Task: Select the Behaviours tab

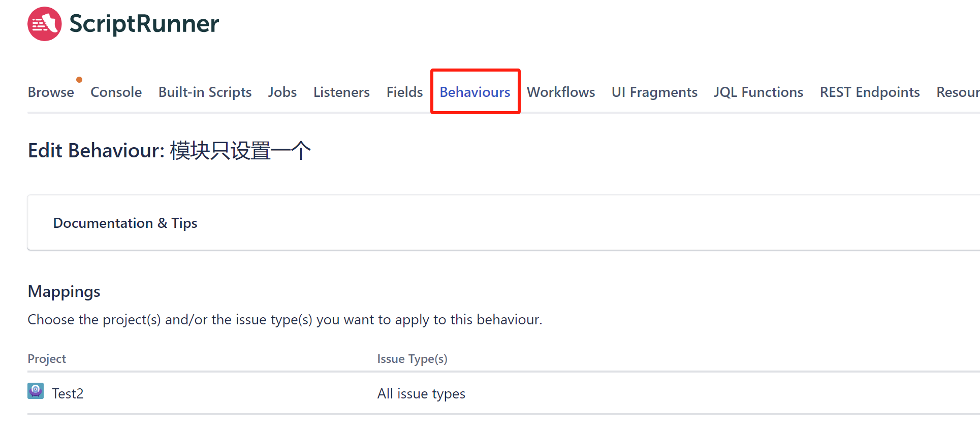Action: tap(475, 92)
